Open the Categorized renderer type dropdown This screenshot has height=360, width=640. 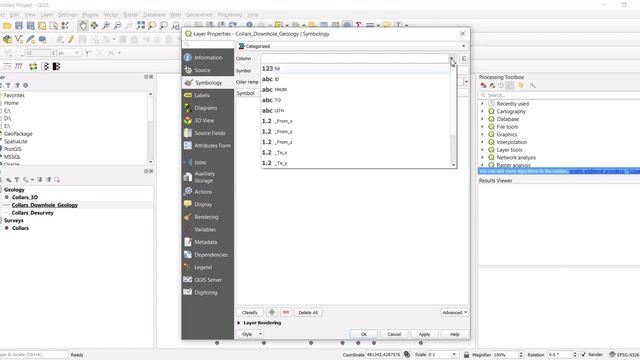(352, 46)
